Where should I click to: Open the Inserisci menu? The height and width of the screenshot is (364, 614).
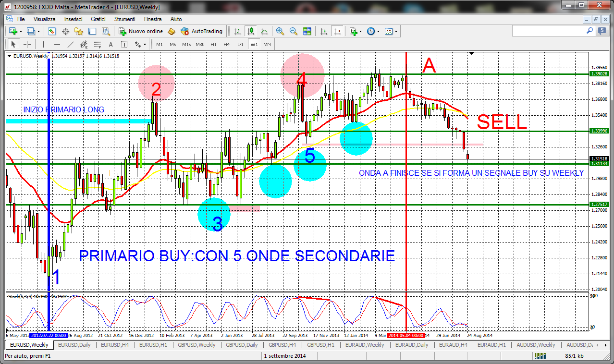pyautogui.click(x=73, y=19)
